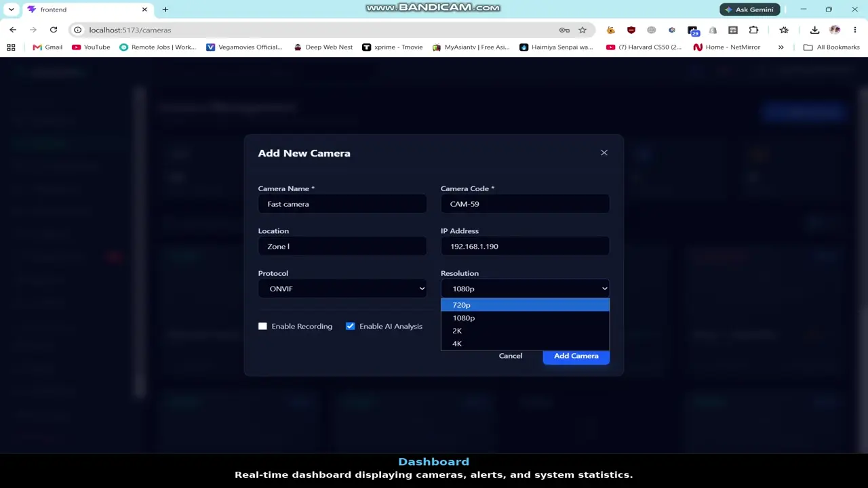The height and width of the screenshot is (488, 868).
Task: Open the Protocol ONVIF dropdown
Action: 342,289
